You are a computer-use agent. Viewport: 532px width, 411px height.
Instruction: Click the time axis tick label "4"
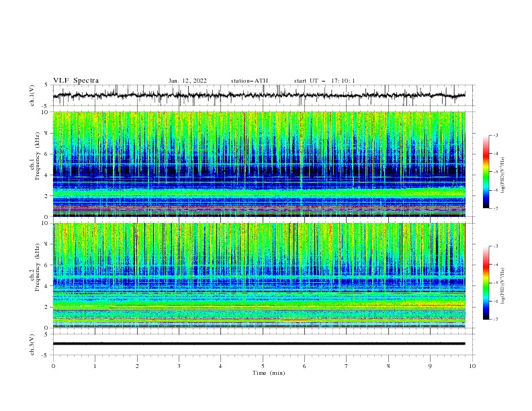point(220,366)
